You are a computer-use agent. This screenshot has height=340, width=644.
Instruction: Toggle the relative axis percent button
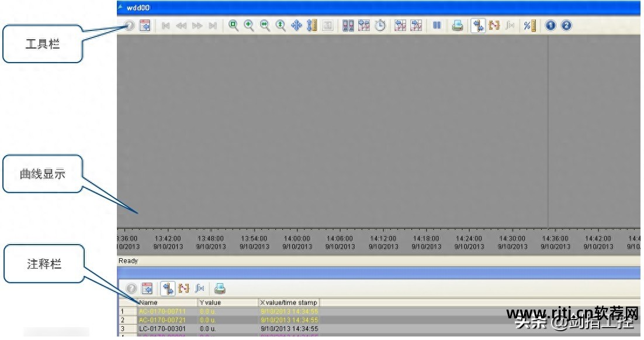529,26
